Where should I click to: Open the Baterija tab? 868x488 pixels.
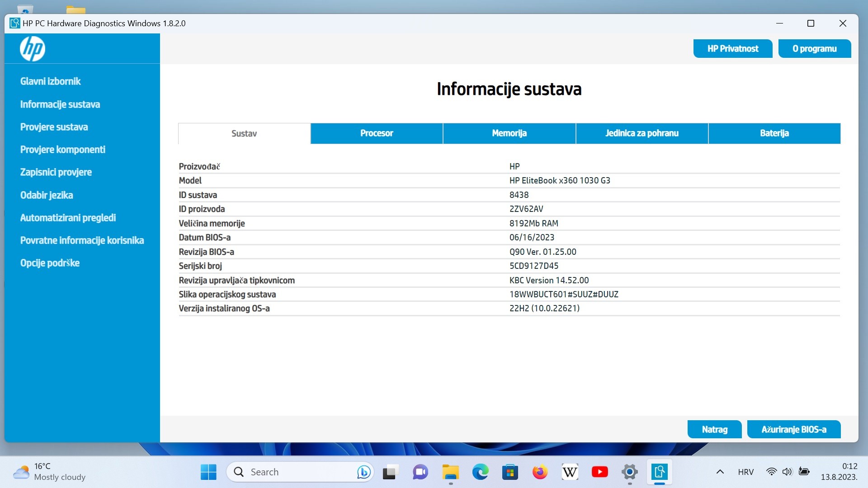click(774, 133)
